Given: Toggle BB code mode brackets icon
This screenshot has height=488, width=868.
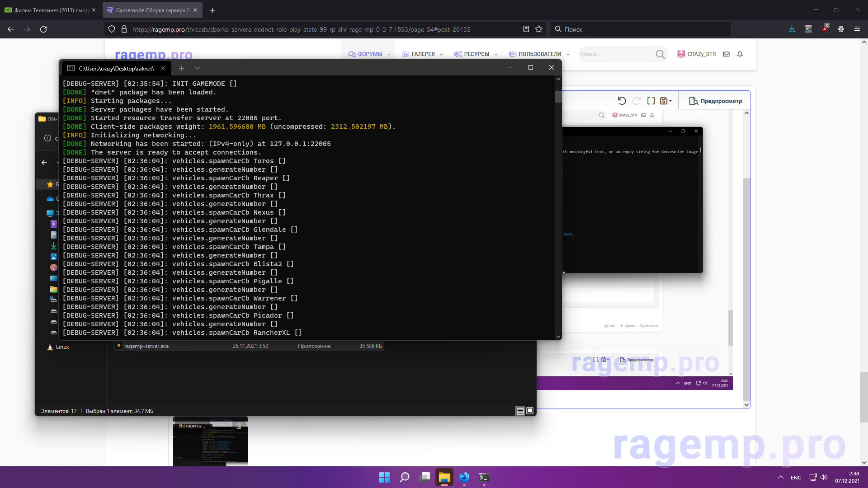Looking at the screenshot, I should pos(651,101).
